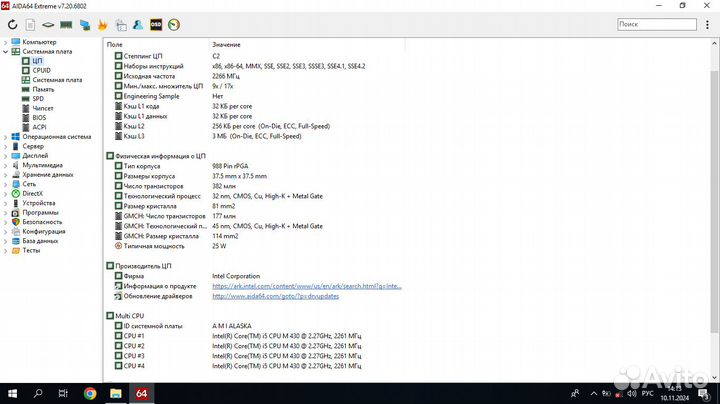Click the Конфигурация tree icon
The height and width of the screenshot is (404, 720).
[x=16, y=231]
